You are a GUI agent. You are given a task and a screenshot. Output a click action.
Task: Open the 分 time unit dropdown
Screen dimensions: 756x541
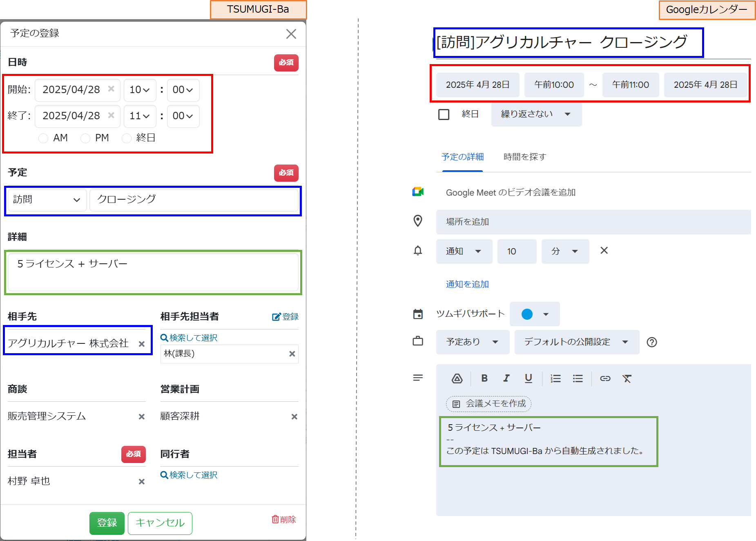[x=565, y=251]
